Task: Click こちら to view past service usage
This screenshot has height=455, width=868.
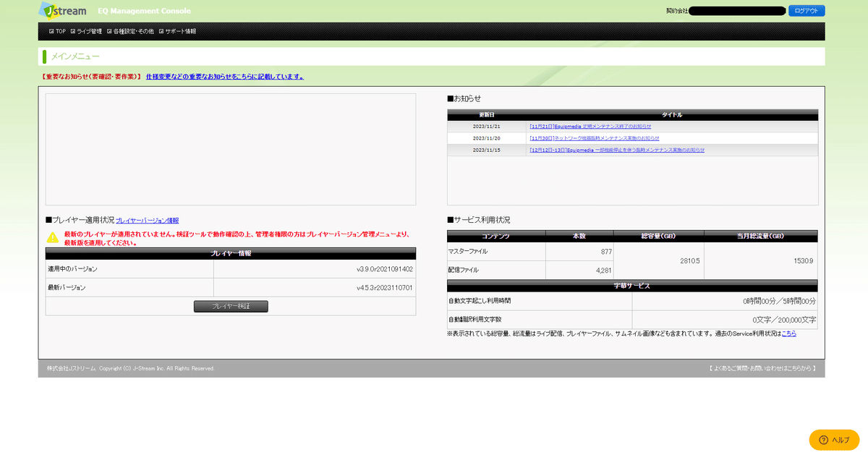Action: pos(788,333)
